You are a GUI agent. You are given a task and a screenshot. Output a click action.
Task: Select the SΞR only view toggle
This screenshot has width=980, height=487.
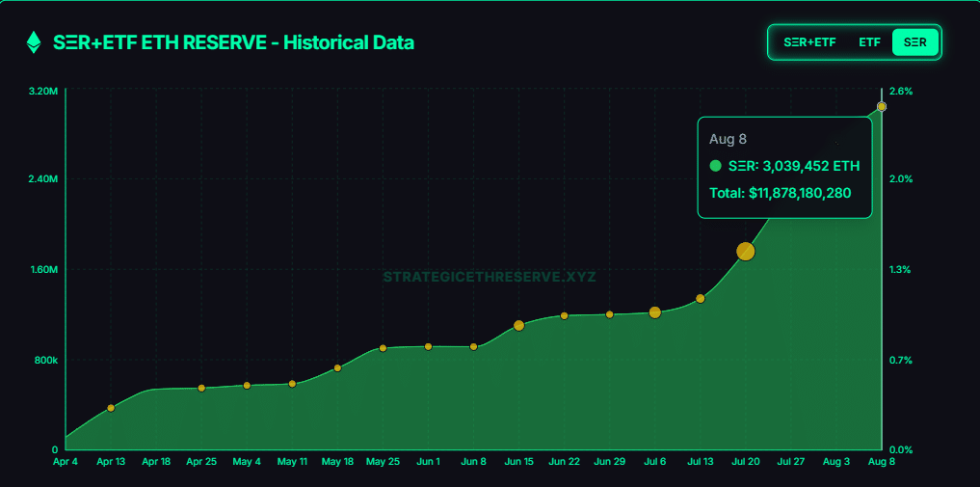(x=914, y=42)
